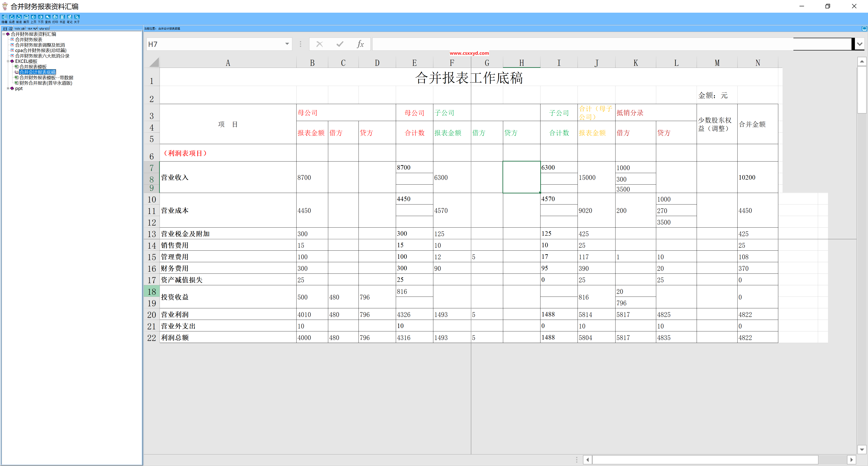Open notes with the 笔记 icon
The width and height of the screenshot is (868, 466).
tap(70, 19)
